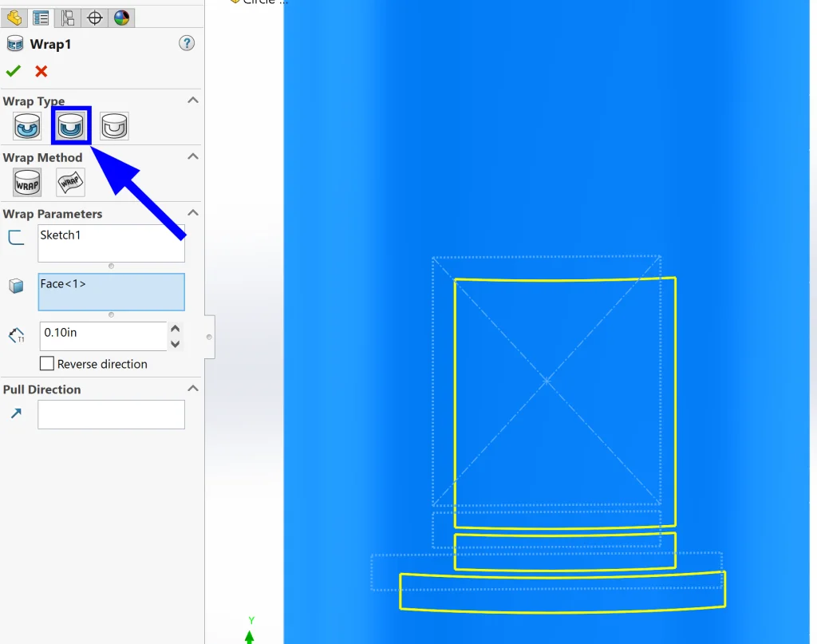
Task: Click the Wrap1 feature icon
Action: coord(15,44)
